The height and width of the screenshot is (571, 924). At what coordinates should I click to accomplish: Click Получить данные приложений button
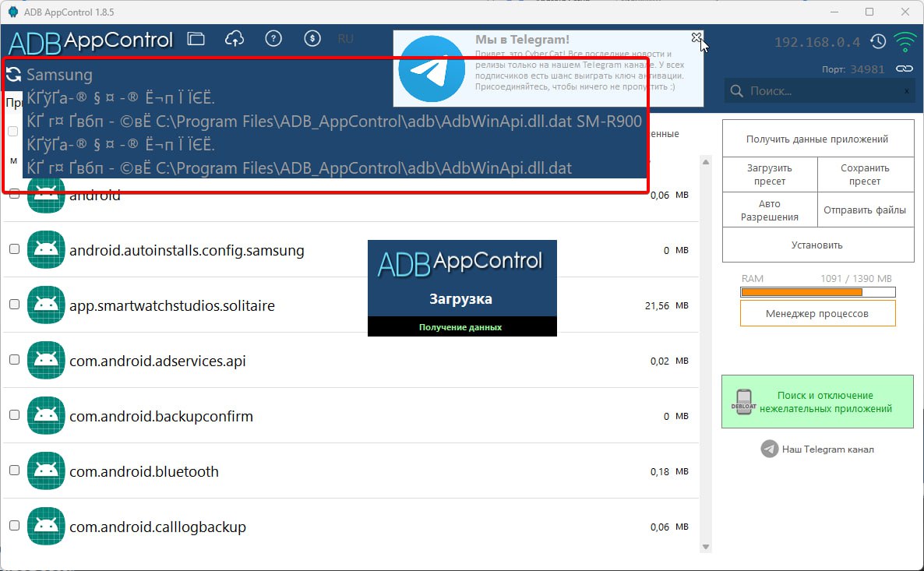tap(817, 139)
